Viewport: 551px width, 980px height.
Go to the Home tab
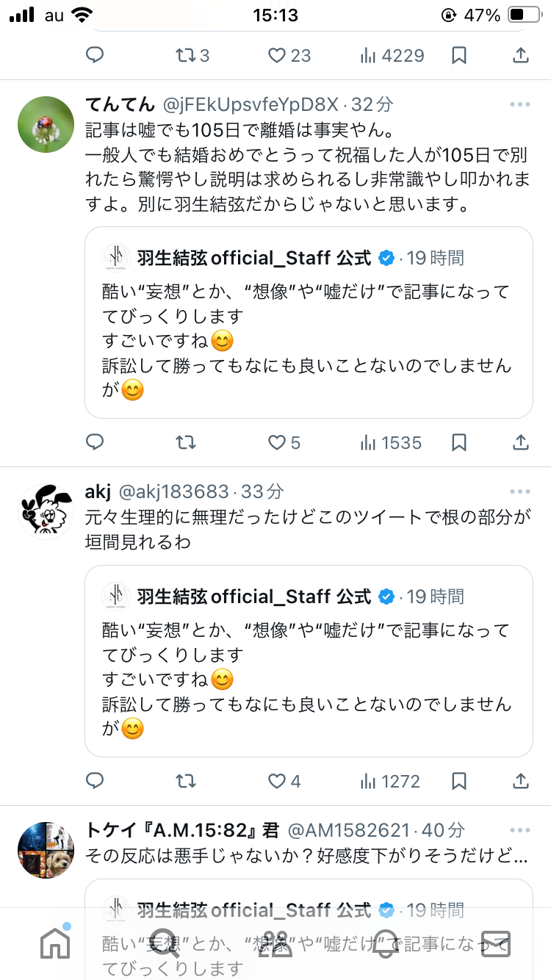coord(55,943)
